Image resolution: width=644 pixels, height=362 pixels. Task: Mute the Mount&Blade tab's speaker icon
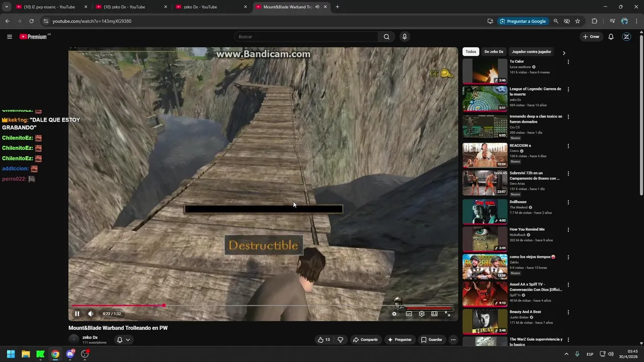pyautogui.click(x=317, y=7)
